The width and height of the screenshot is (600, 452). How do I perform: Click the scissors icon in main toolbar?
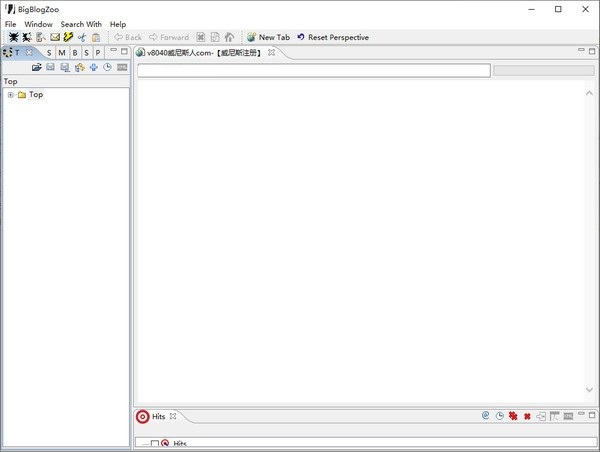82,37
